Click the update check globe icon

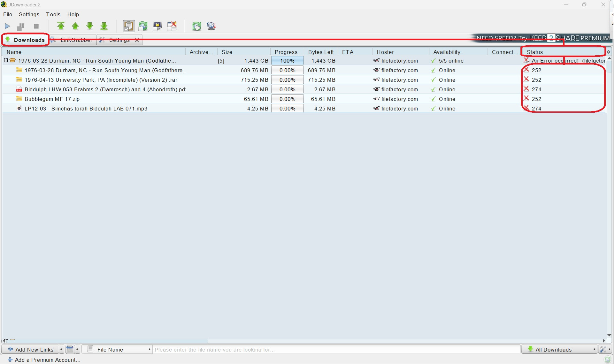pos(211,26)
